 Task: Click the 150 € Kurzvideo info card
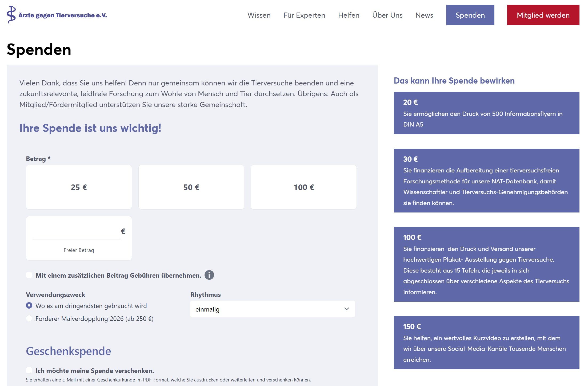(x=486, y=342)
